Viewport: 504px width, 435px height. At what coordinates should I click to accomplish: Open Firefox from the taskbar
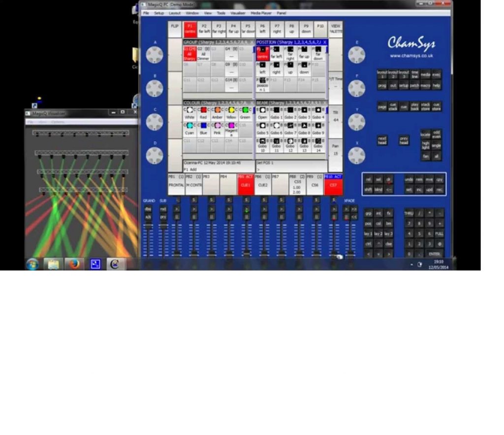[74, 264]
